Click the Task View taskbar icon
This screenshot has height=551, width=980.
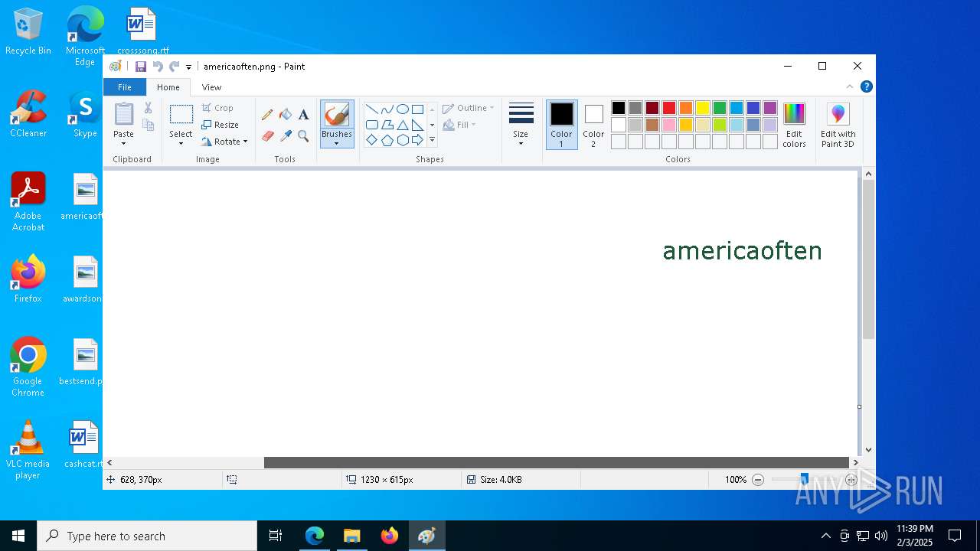point(276,536)
